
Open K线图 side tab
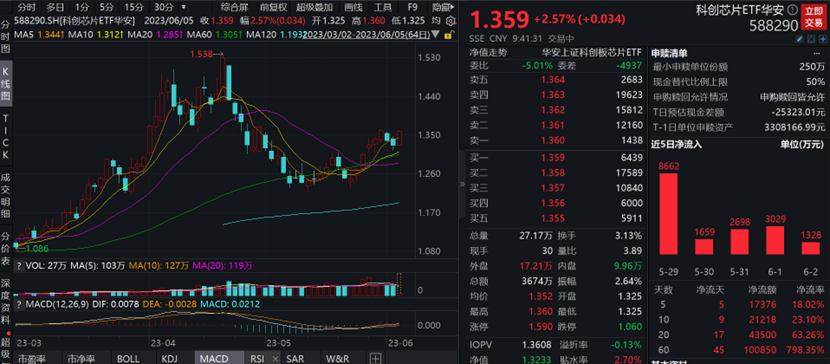point(6,84)
